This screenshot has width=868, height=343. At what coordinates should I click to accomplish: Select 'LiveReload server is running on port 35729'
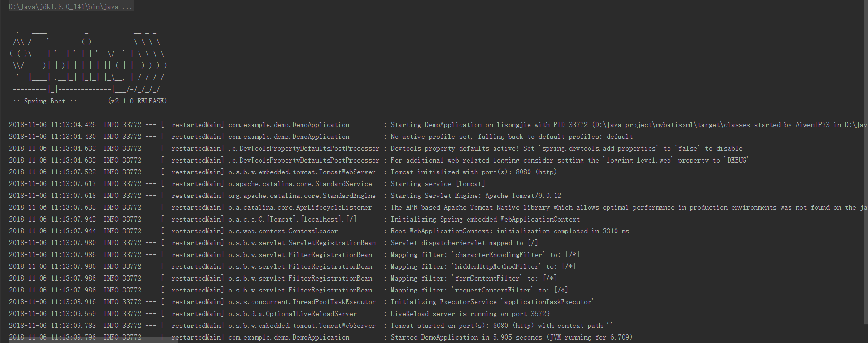[x=470, y=314]
